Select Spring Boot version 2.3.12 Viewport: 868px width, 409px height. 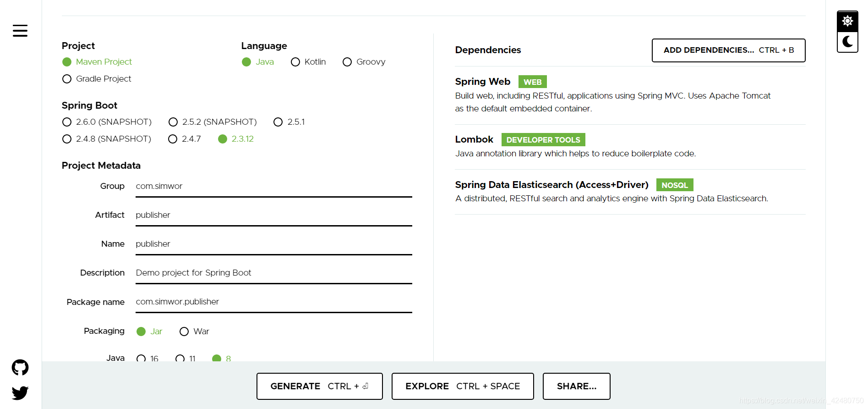[x=236, y=139]
